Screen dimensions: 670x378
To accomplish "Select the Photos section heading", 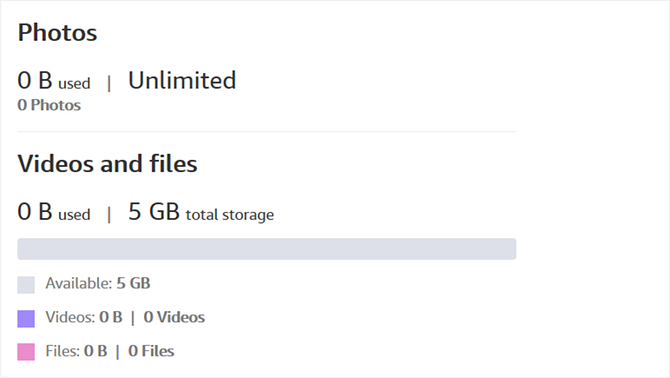I will tap(57, 33).
